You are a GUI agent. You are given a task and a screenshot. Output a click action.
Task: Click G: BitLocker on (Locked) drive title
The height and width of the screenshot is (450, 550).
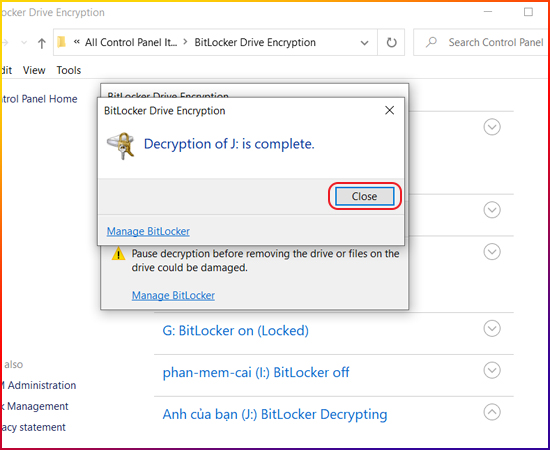(x=235, y=331)
